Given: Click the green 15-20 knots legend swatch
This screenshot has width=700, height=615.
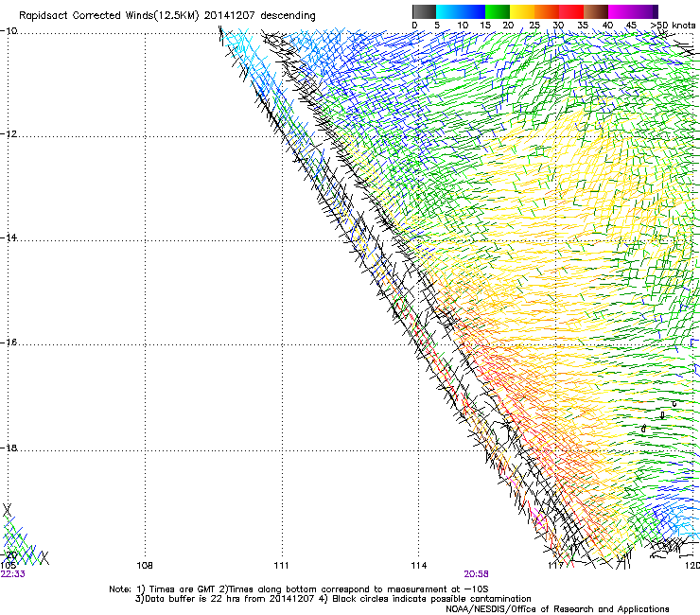Looking at the screenshot, I should point(498,11).
